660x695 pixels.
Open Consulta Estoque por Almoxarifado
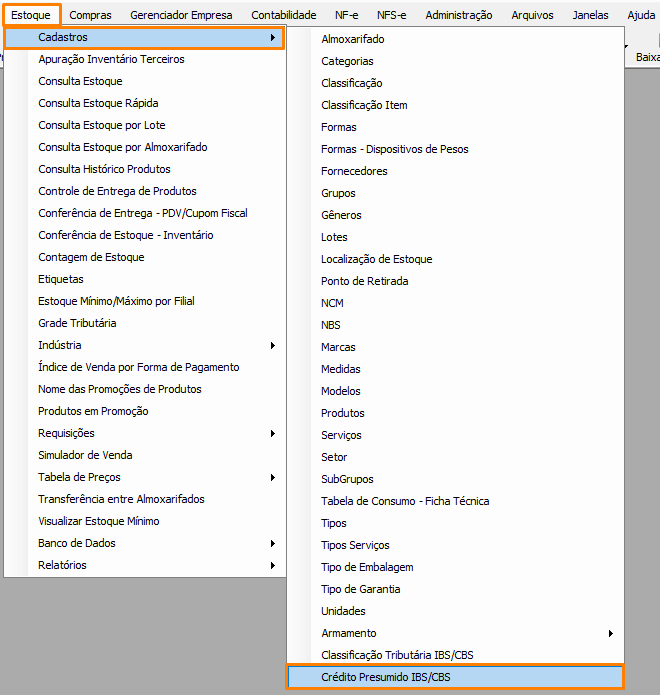click(144, 147)
